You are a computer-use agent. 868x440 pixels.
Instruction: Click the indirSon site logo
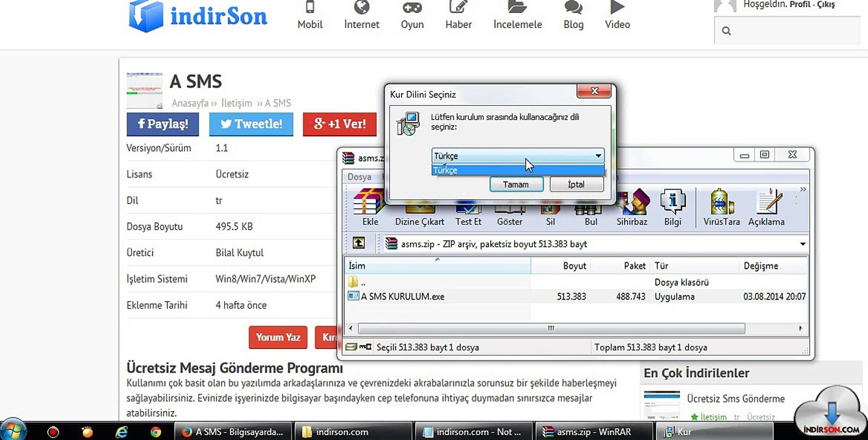(198, 16)
